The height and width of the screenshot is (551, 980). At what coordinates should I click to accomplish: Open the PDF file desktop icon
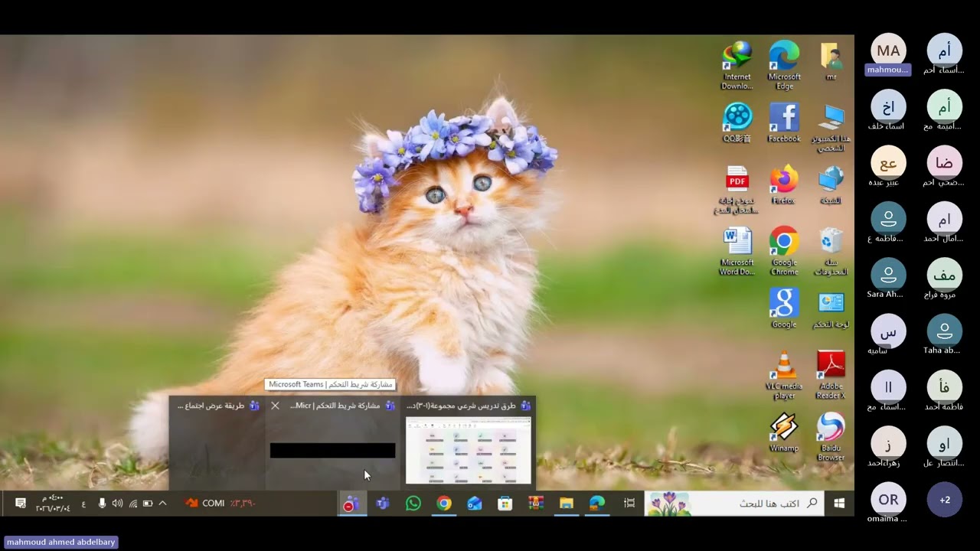(737, 190)
